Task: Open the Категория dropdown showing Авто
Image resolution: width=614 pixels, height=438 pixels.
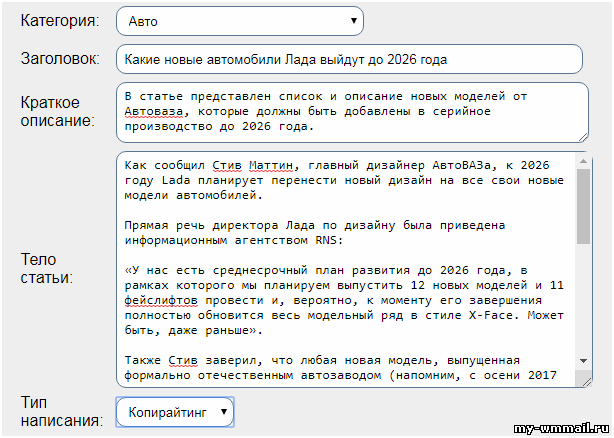Action: click(240, 21)
